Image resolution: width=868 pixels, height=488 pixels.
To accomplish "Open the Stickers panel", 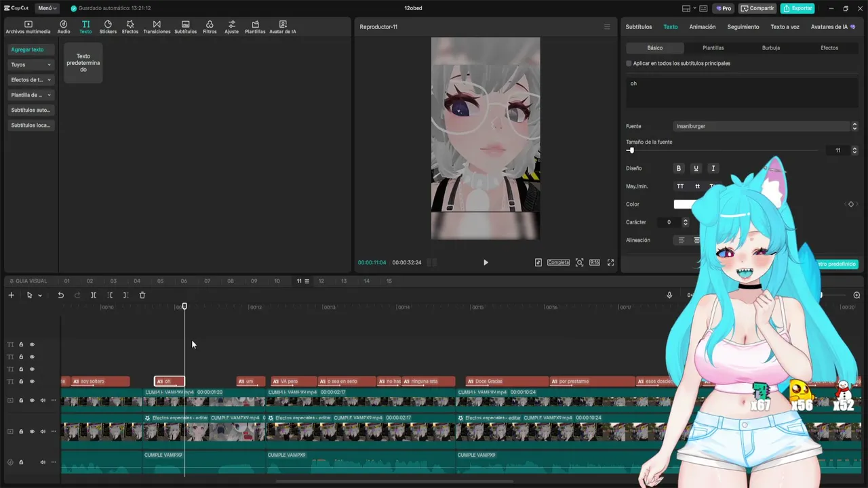I will tap(108, 27).
